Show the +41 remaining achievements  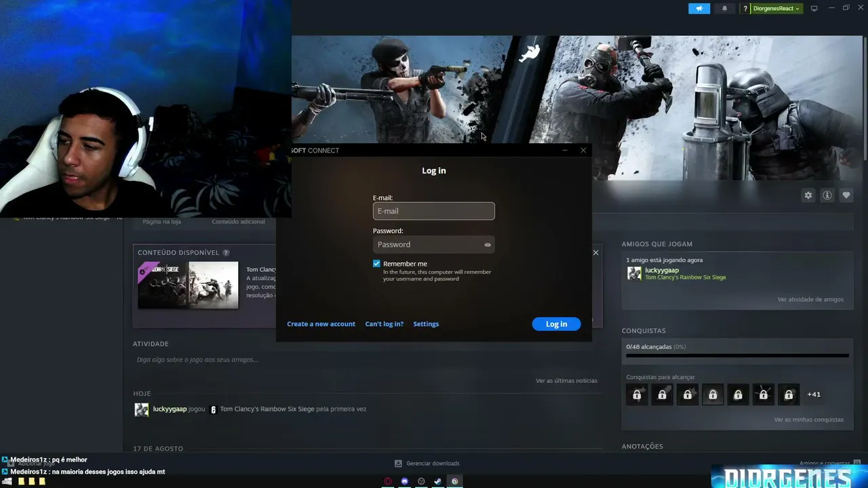coord(814,394)
